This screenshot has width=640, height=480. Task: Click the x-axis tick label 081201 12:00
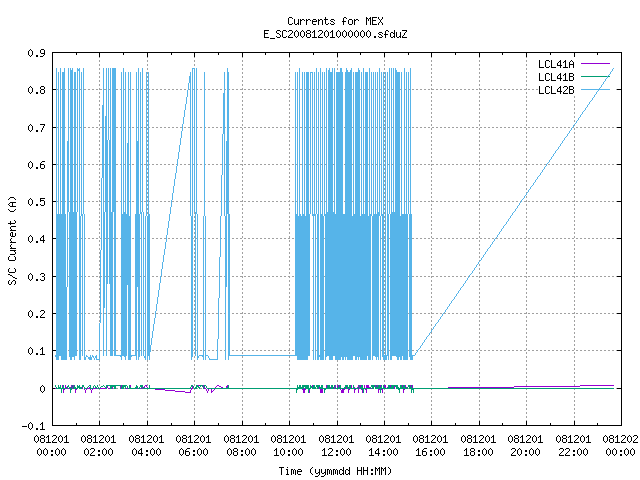(336, 446)
